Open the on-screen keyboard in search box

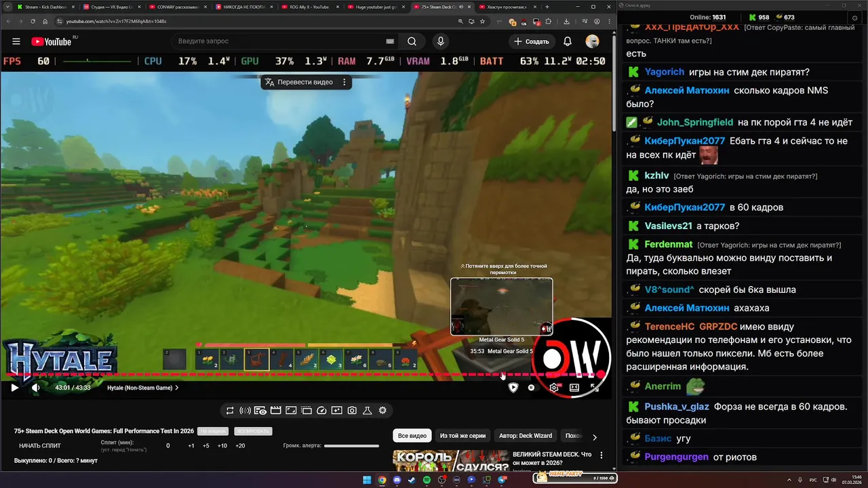[390, 41]
